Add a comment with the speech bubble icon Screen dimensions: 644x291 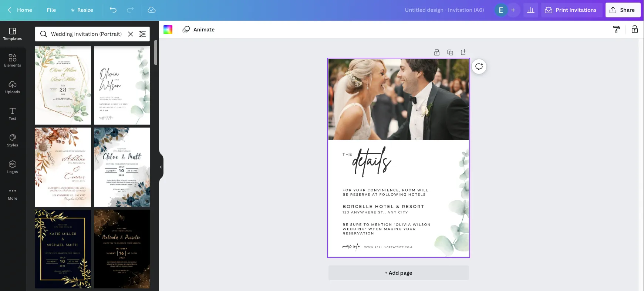click(479, 67)
